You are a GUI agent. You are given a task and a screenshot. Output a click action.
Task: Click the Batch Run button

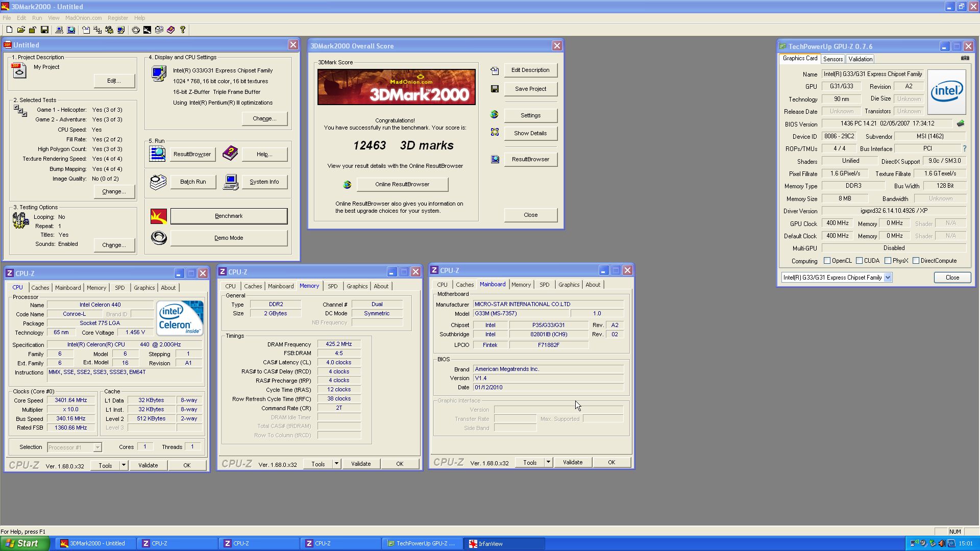(193, 182)
